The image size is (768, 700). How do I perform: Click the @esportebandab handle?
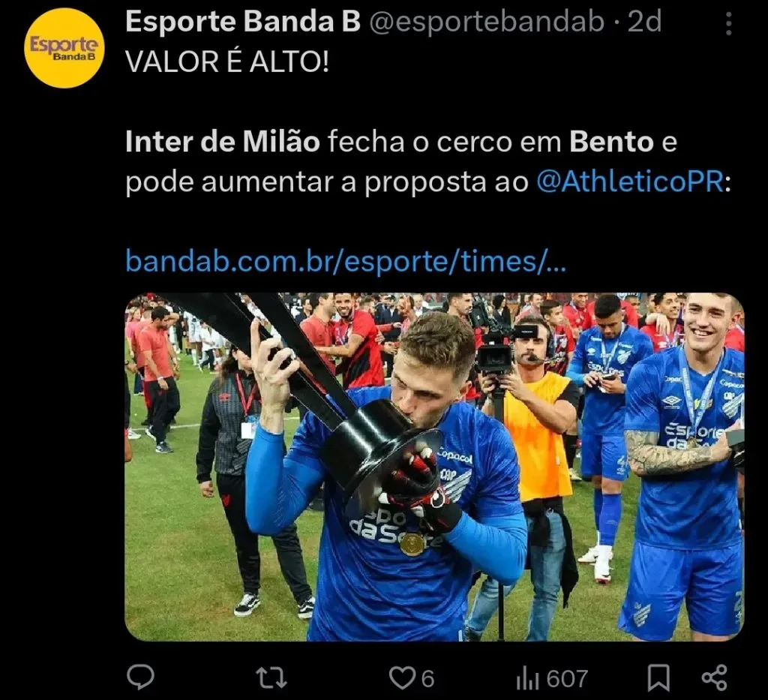(486, 22)
